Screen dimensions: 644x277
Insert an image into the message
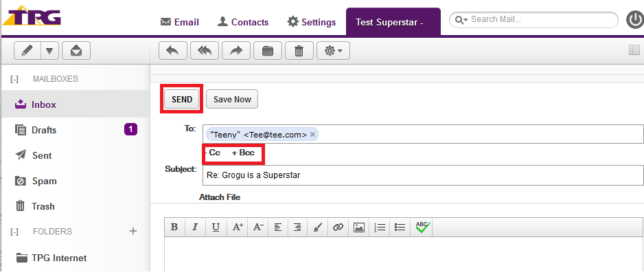coord(358,227)
